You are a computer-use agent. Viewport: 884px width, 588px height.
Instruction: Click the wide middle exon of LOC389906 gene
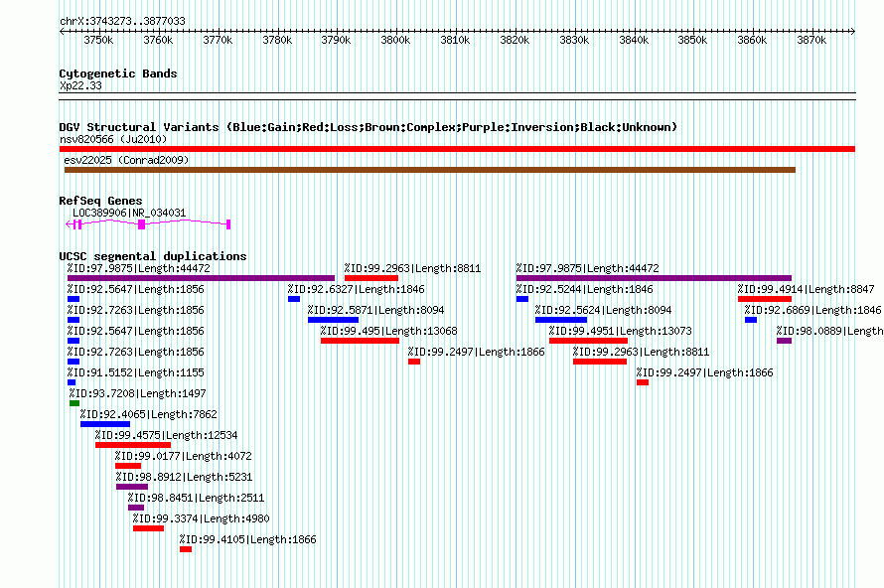pyautogui.click(x=141, y=224)
